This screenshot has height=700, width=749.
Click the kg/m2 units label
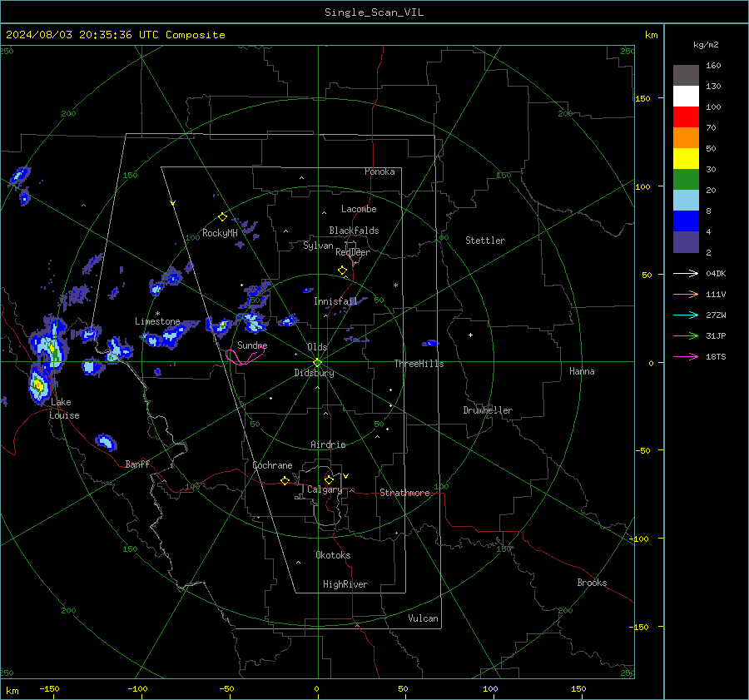pos(706,45)
